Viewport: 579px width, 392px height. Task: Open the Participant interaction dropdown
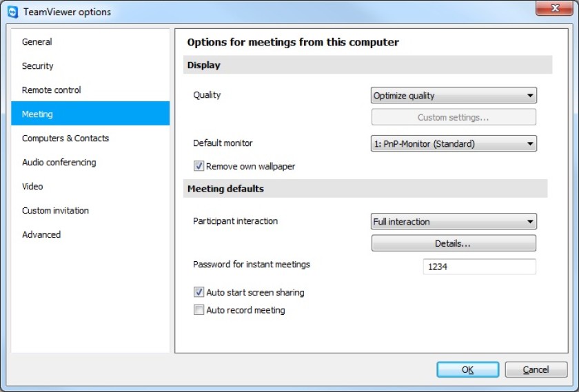454,221
